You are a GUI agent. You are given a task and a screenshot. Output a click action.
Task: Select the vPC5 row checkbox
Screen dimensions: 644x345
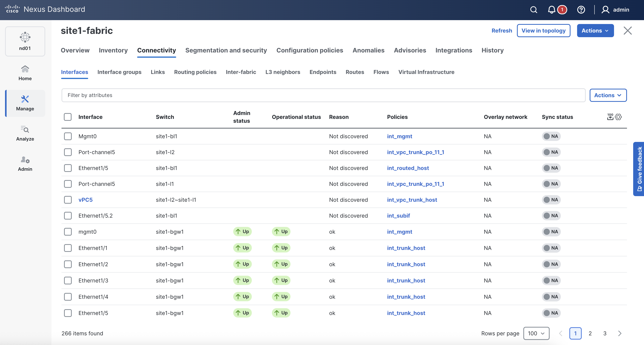tap(68, 200)
